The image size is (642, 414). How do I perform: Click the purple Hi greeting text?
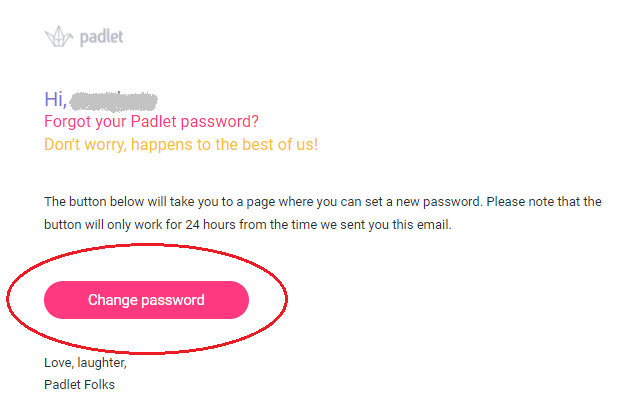(x=56, y=100)
